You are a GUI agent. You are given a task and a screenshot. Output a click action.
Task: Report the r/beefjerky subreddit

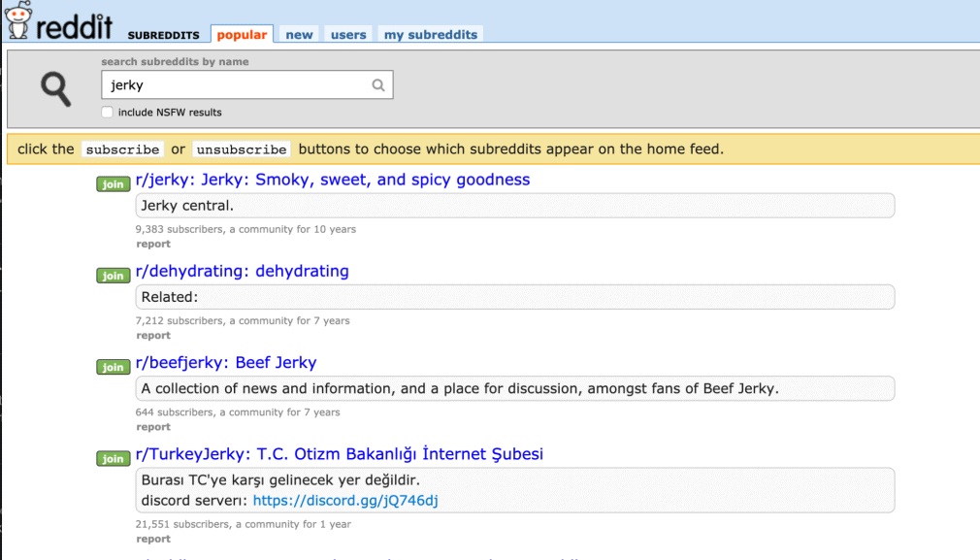[153, 427]
